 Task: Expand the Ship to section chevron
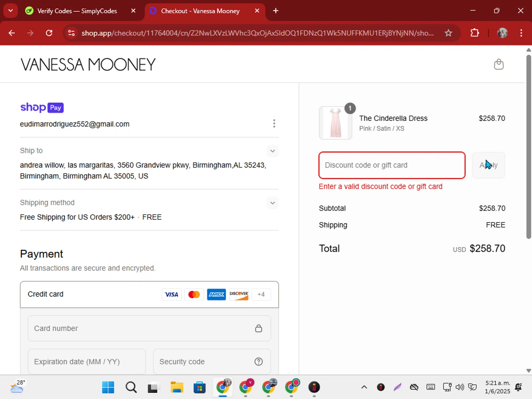click(x=272, y=151)
